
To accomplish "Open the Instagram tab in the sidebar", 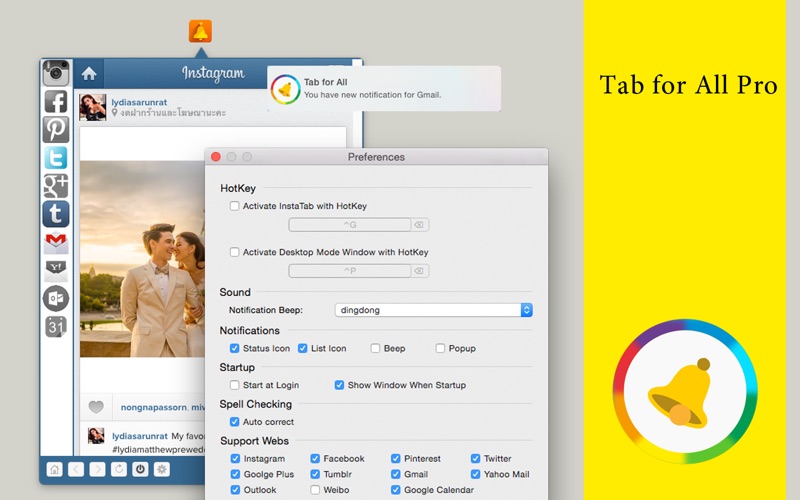I will pos(56,73).
